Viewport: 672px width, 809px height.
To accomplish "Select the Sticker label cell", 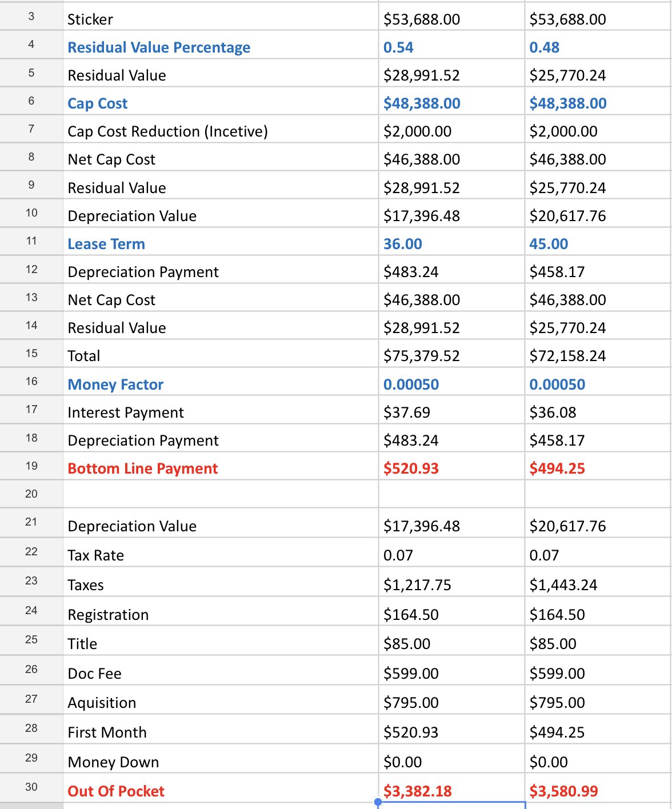I will coord(221,17).
